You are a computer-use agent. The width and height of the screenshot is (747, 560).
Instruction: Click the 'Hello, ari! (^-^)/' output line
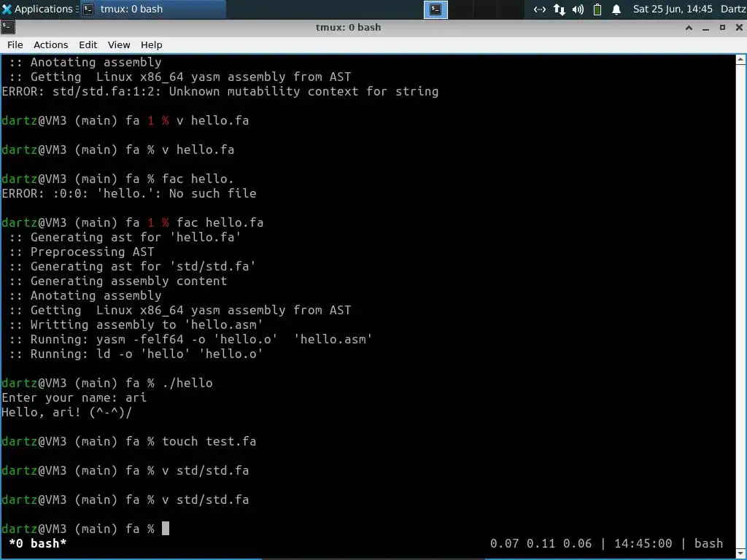[x=66, y=413]
